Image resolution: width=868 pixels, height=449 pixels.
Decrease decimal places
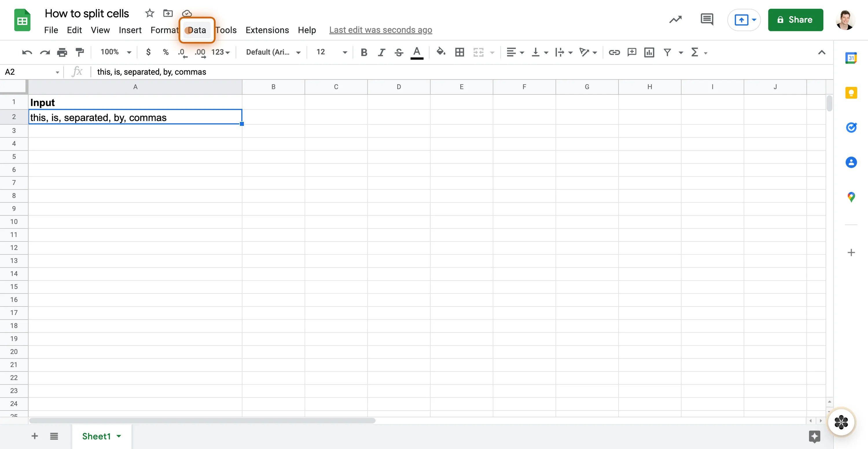pyautogui.click(x=182, y=53)
